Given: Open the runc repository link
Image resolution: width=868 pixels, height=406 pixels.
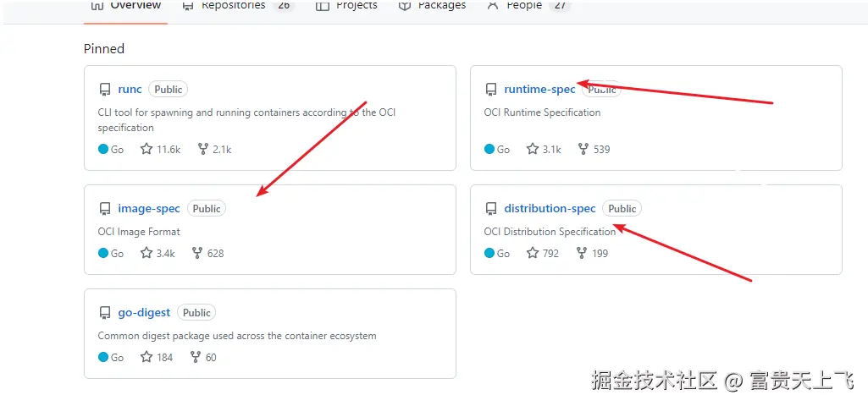Looking at the screenshot, I should [x=130, y=89].
